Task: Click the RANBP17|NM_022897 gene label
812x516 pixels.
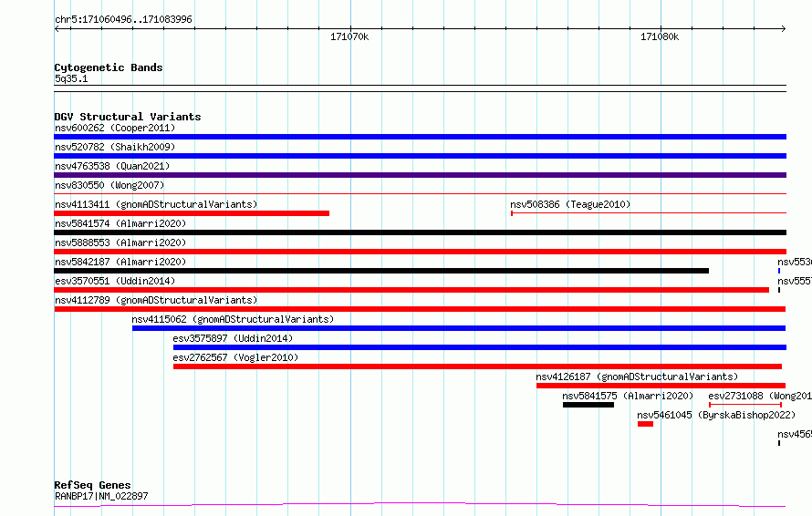Action: pyautogui.click(x=101, y=496)
